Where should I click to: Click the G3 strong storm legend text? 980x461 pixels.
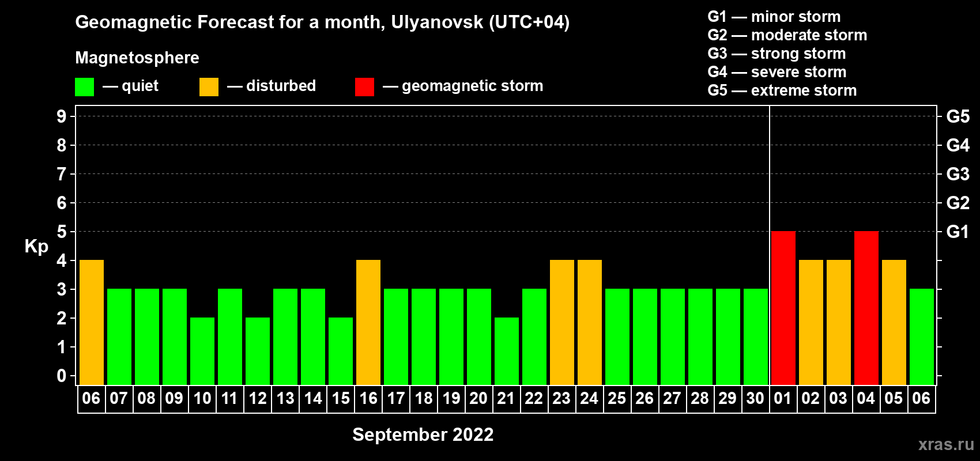777,54
